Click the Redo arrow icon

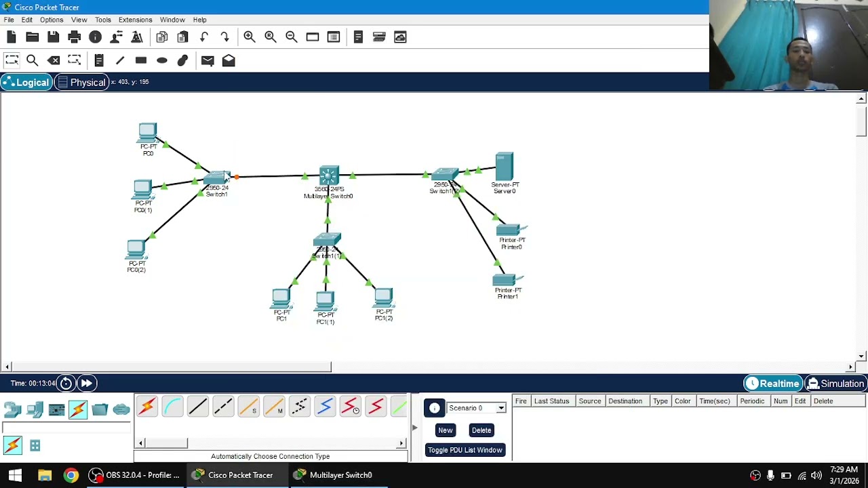pos(225,37)
